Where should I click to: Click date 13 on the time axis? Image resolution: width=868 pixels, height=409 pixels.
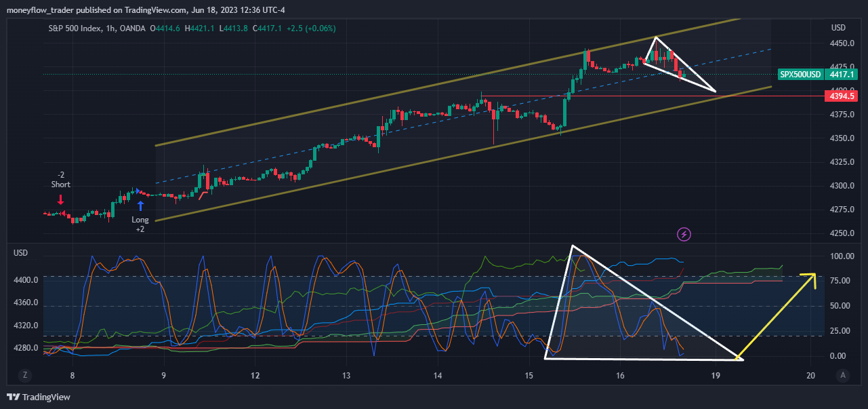coord(346,376)
